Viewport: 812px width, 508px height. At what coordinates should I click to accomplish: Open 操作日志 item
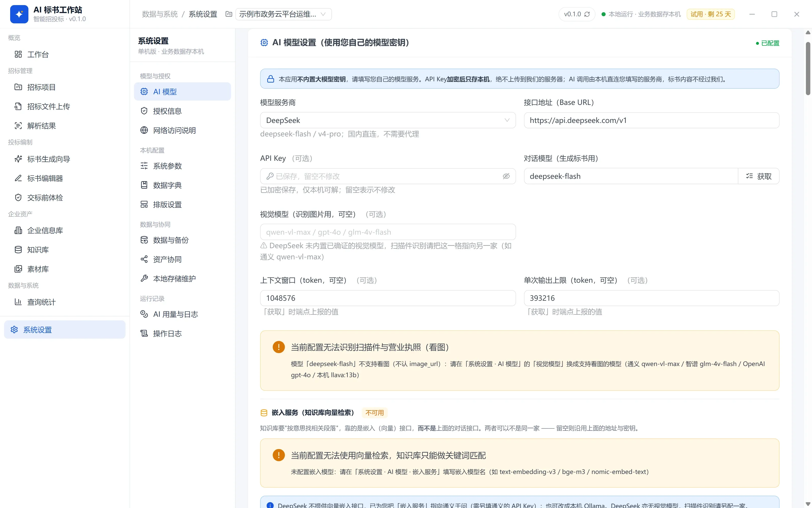click(182, 333)
